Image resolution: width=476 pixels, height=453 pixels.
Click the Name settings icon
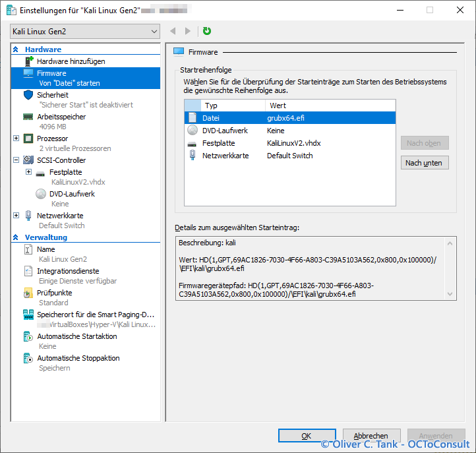(28, 249)
